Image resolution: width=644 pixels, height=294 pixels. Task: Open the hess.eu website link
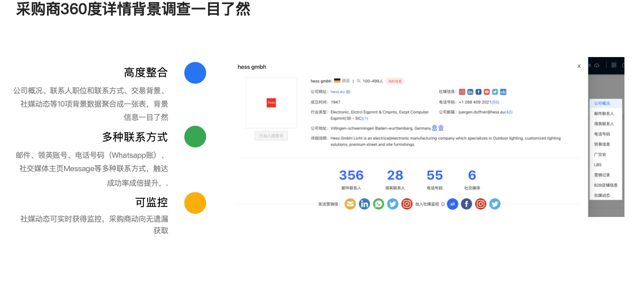click(x=337, y=92)
